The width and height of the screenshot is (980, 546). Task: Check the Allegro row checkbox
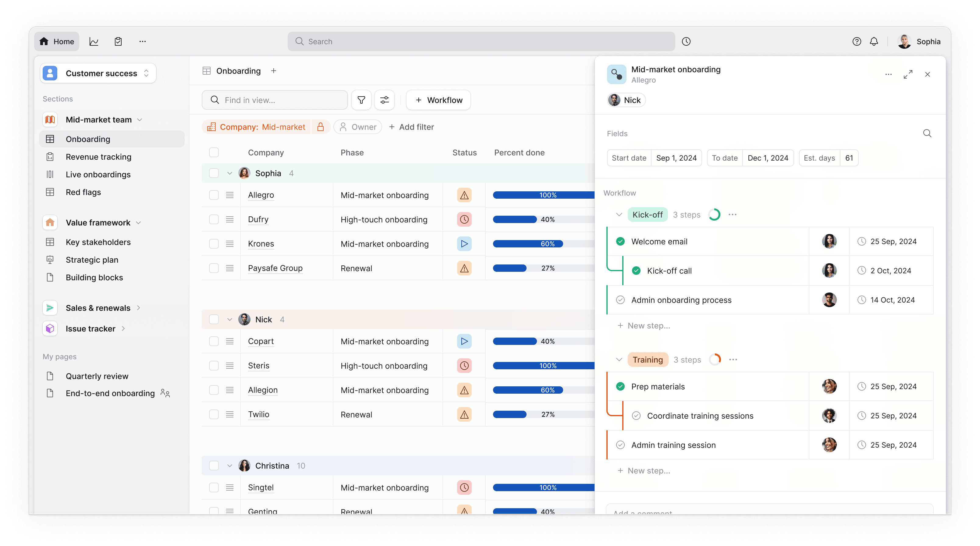pos(214,195)
